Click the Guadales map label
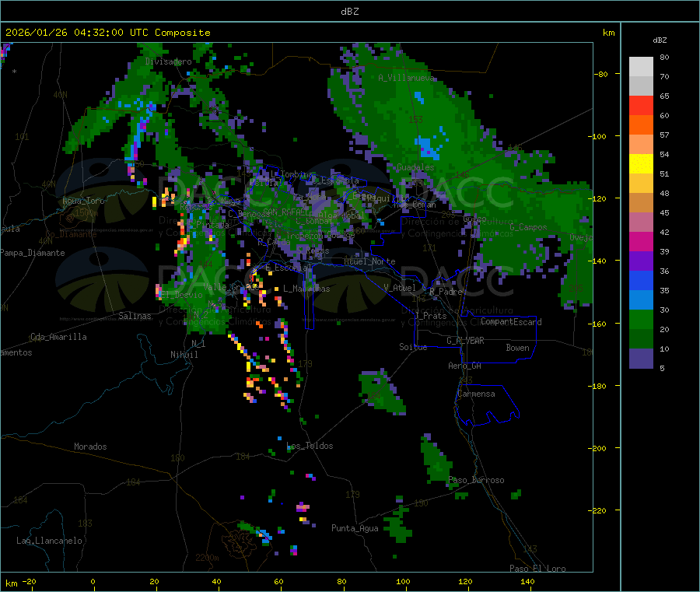The width and height of the screenshot is (700, 592). point(415,167)
